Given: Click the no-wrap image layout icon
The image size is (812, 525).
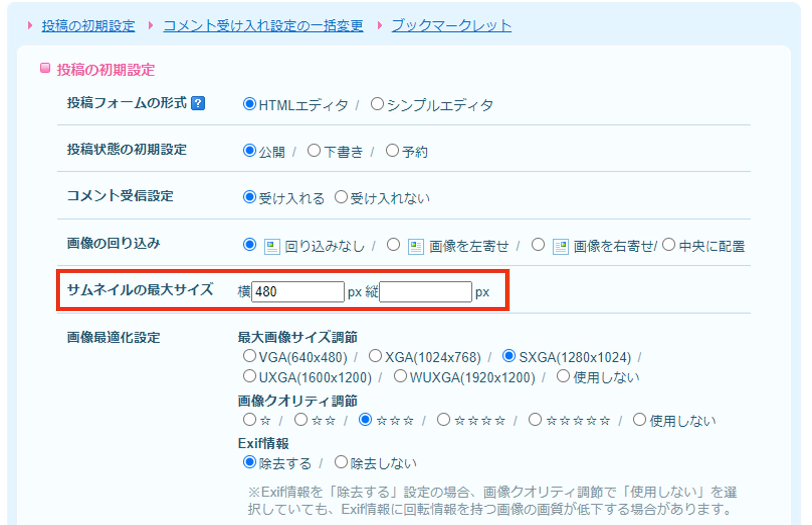Looking at the screenshot, I should pos(272,246).
